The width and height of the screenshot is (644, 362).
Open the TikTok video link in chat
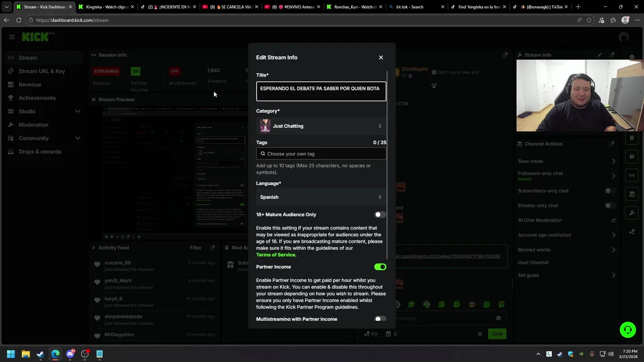click(x=448, y=256)
